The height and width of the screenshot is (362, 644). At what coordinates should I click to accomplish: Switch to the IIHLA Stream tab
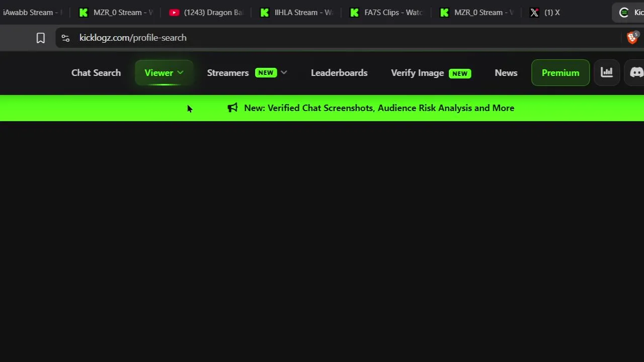[x=296, y=13]
